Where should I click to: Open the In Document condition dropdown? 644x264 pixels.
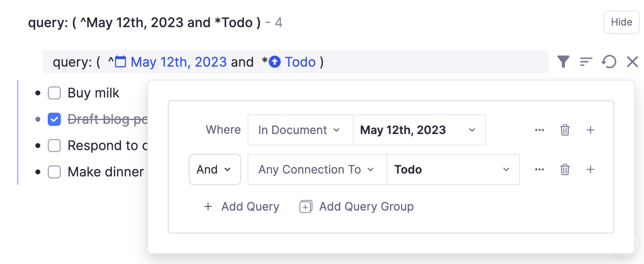pyautogui.click(x=300, y=130)
